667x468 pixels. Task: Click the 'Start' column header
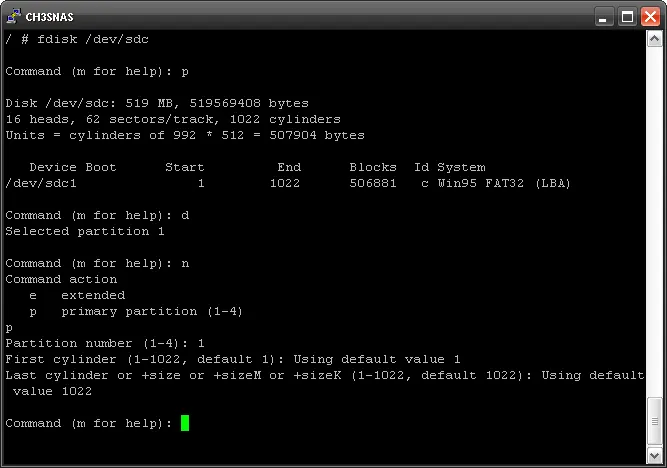pyautogui.click(x=185, y=167)
